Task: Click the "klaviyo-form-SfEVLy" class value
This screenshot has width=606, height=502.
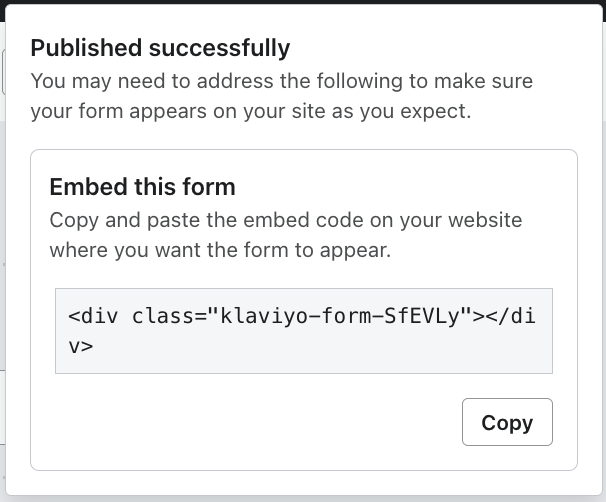Action: point(342,317)
